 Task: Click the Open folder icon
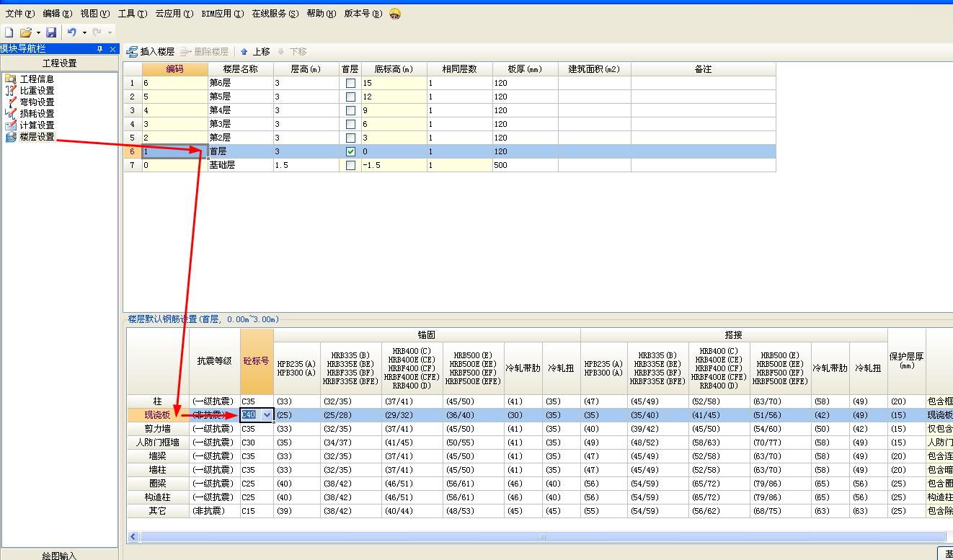26,32
